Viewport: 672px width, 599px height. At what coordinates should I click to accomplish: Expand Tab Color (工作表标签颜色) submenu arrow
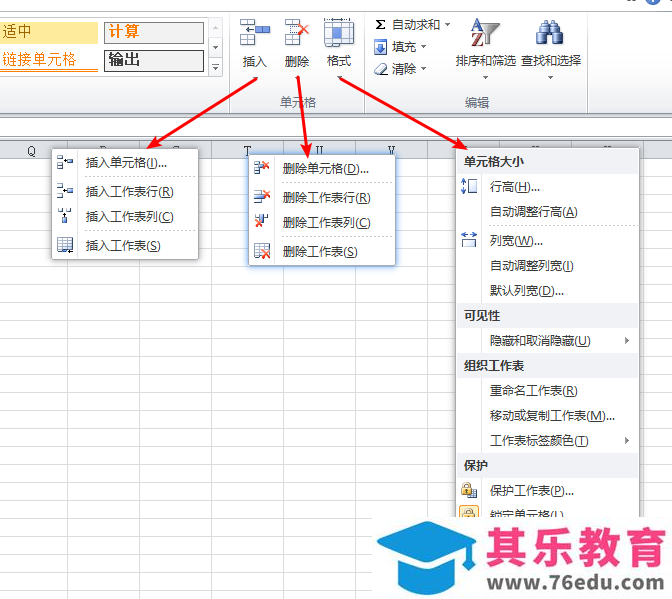[627, 440]
